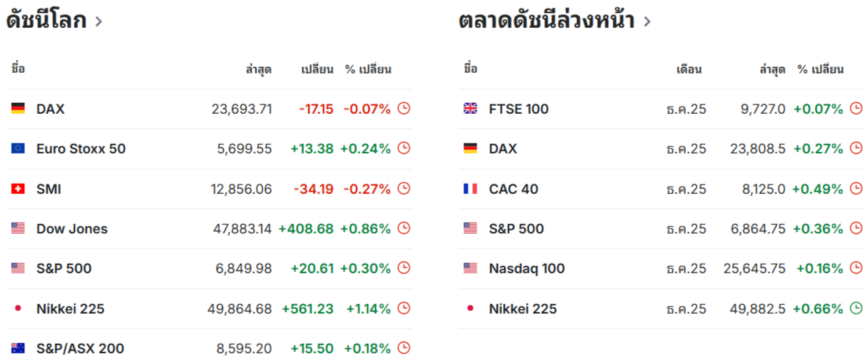Expand the ตลาดดัชนีล่วงหน้า section chevron arrow
This screenshot has width=868, height=360.
point(647,21)
